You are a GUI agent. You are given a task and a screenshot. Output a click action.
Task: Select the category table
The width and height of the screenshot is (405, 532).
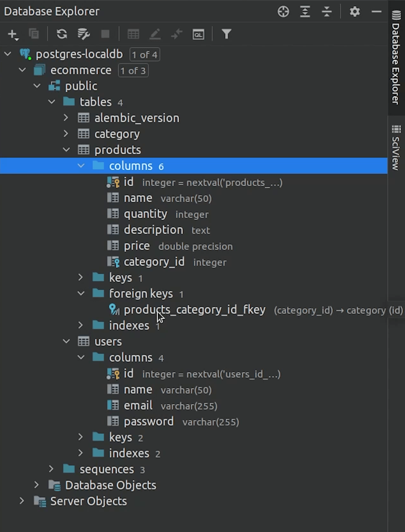pos(117,134)
